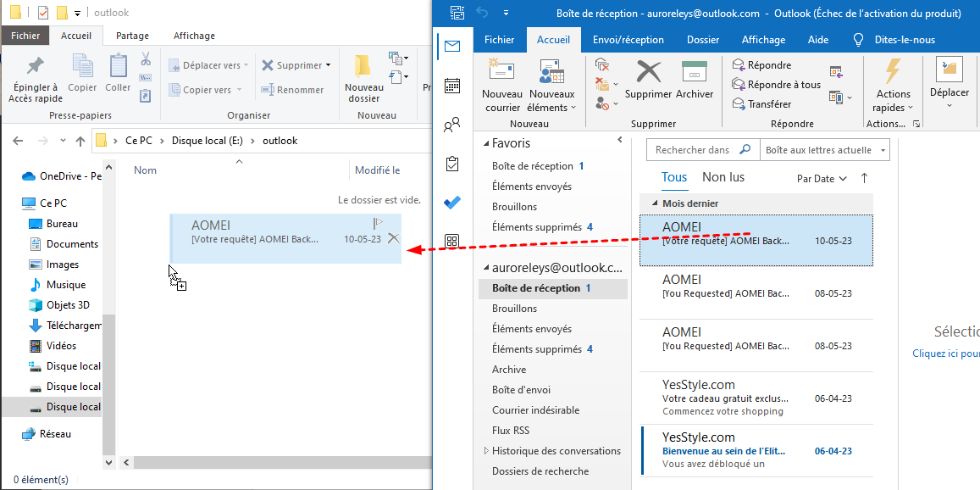Click the Ignorer conversation icon in Outlook

pos(602,64)
